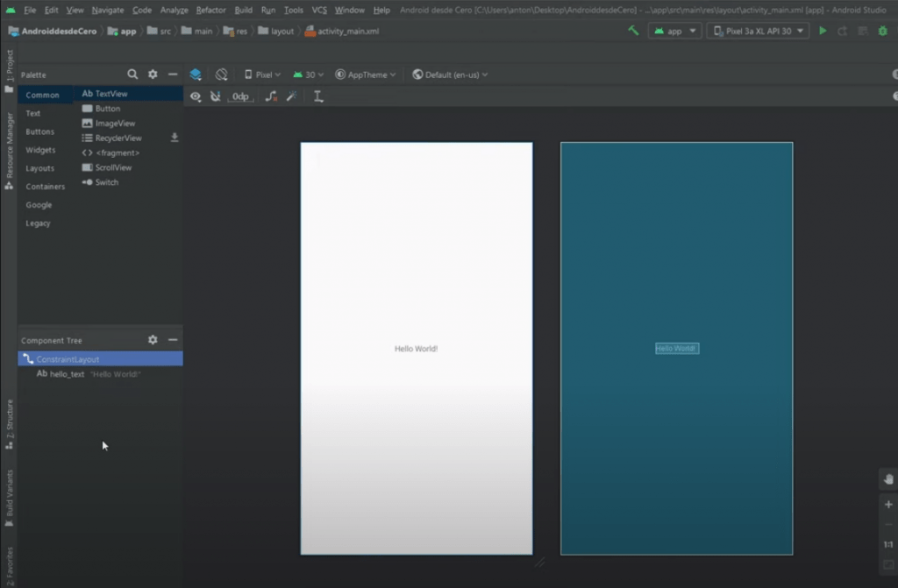Click the green Run app play button
Image resolution: width=898 pixels, height=588 pixels.
pyautogui.click(x=823, y=31)
